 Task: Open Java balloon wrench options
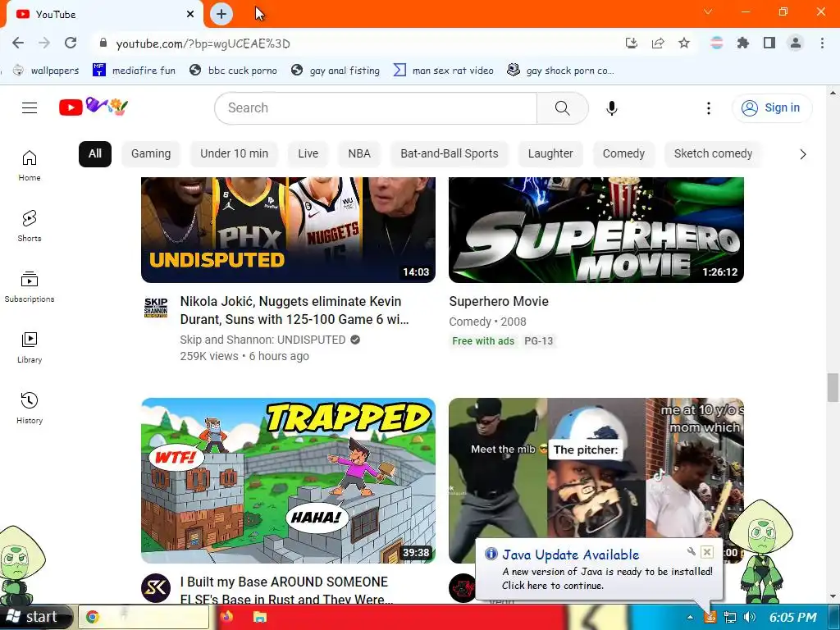pos(691,551)
